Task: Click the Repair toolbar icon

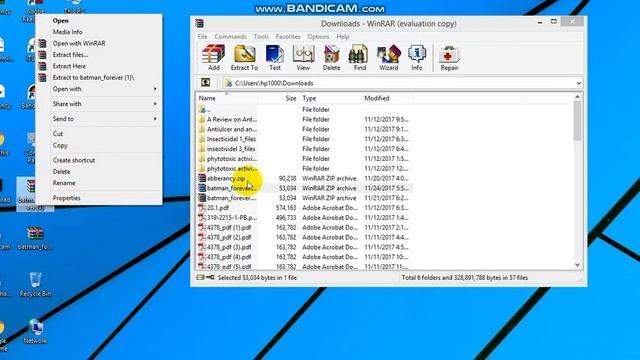Action: point(449,58)
